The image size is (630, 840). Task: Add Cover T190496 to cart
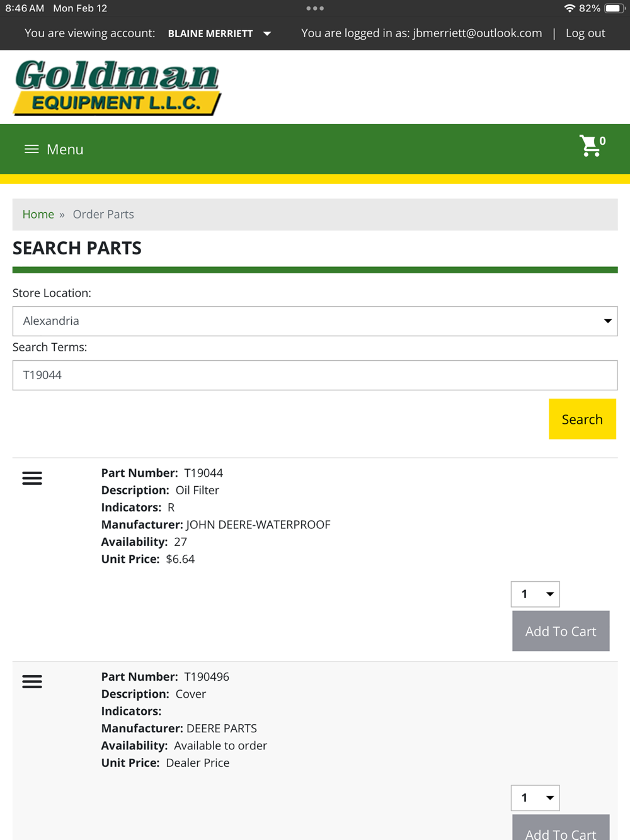(x=561, y=828)
